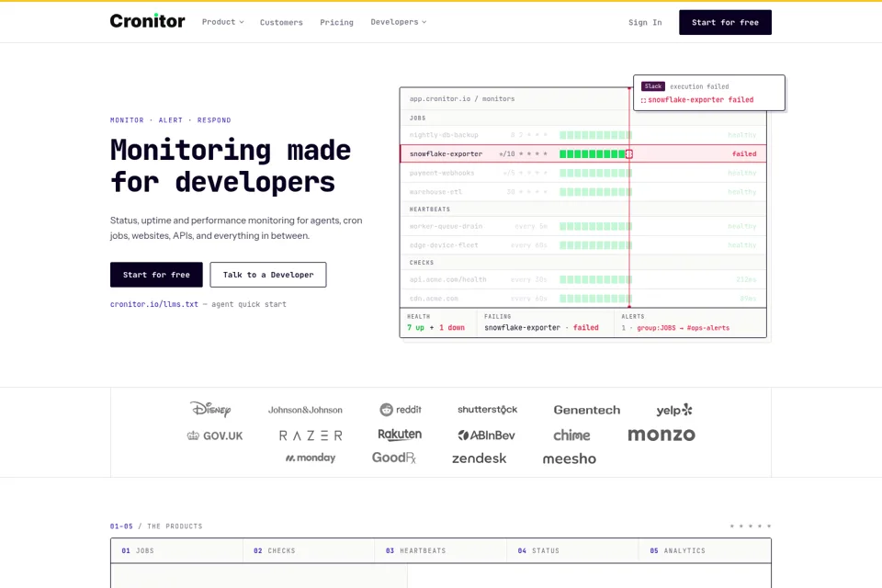Click the zendesk logo
Viewport: 882px width, 588px height.
tap(480, 458)
